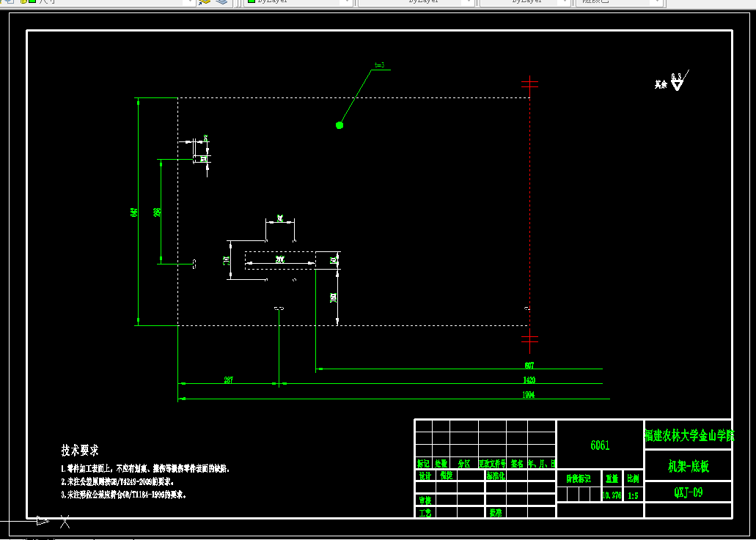Select the '阶段标记' cell label
The height and width of the screenshot is (540, 756).
579,479
